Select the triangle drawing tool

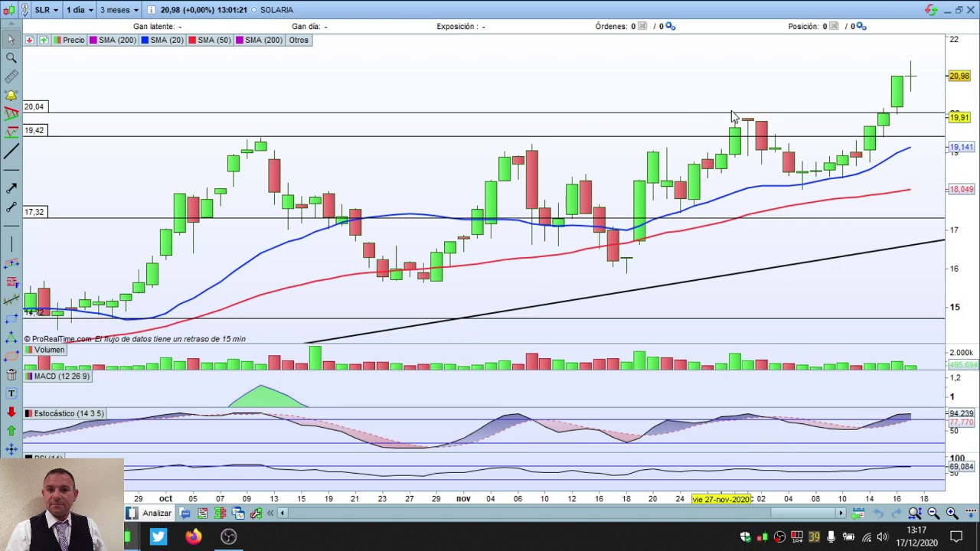point(11,337)
